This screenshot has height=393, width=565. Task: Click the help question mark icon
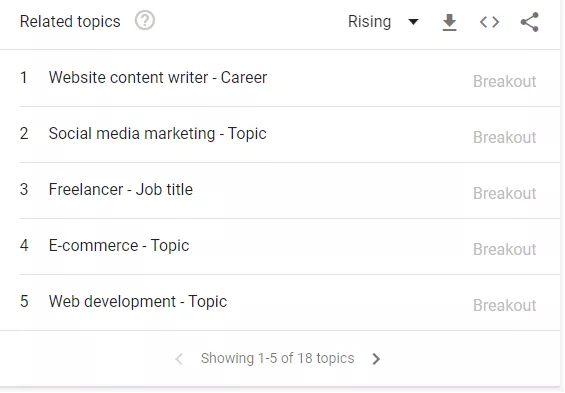145,21
